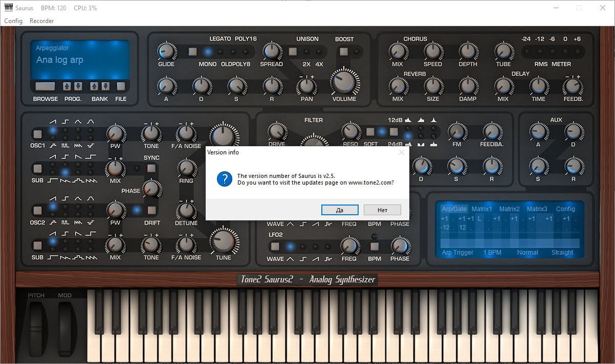The image size is (615, 364).
Task: Click the FILE button
Action: pyautogui.click(x=121, y=86)
